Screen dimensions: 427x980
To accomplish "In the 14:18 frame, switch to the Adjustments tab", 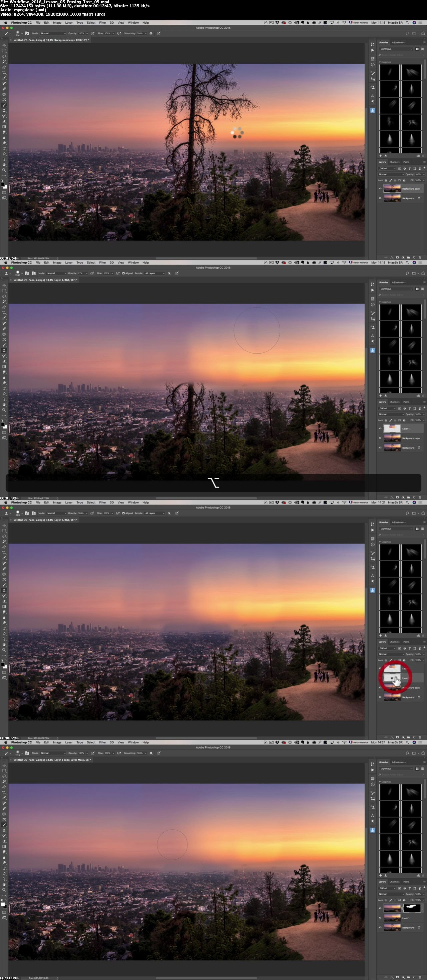I will coord(399,282).
